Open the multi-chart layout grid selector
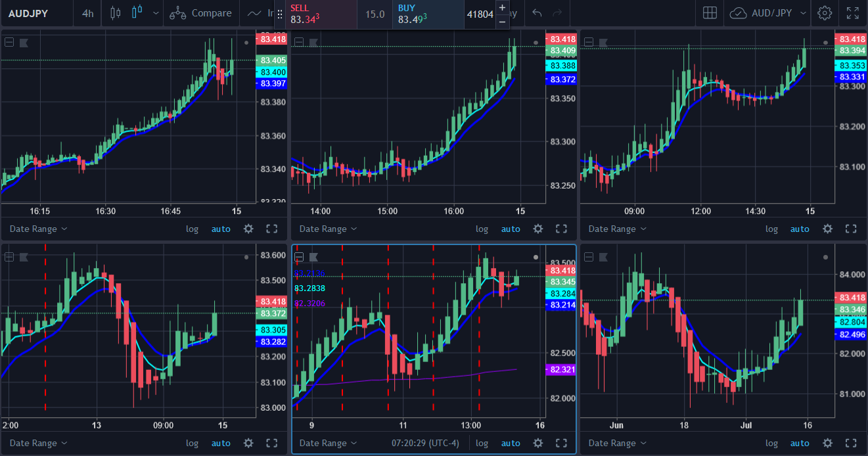Screen dimensions: 868x456 (x=710, y=13)
